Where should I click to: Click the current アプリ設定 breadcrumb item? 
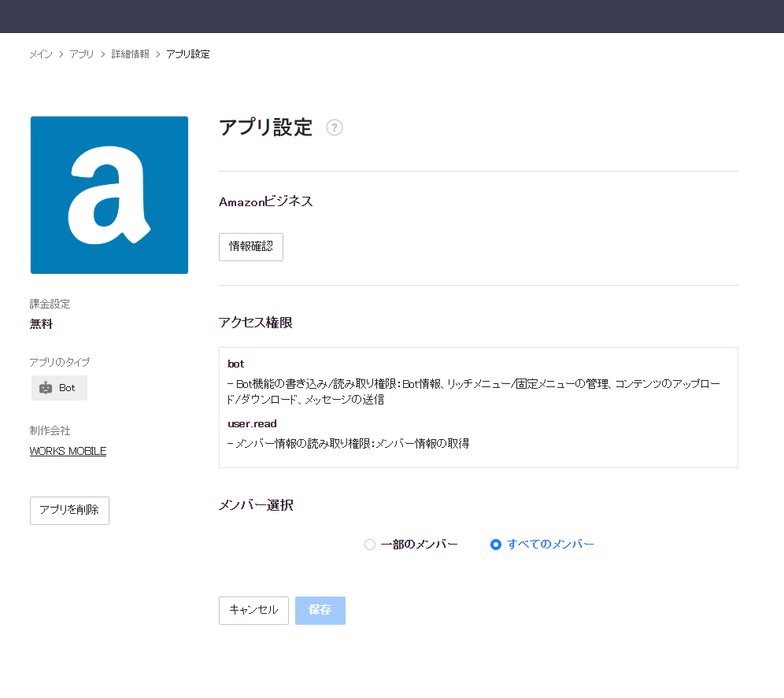[188, 54]
